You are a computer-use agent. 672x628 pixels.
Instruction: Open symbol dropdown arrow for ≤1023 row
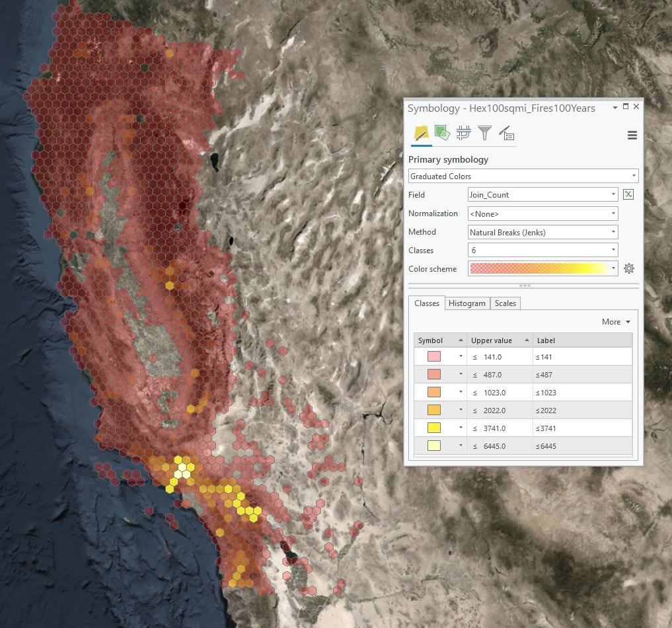[461, 392]
